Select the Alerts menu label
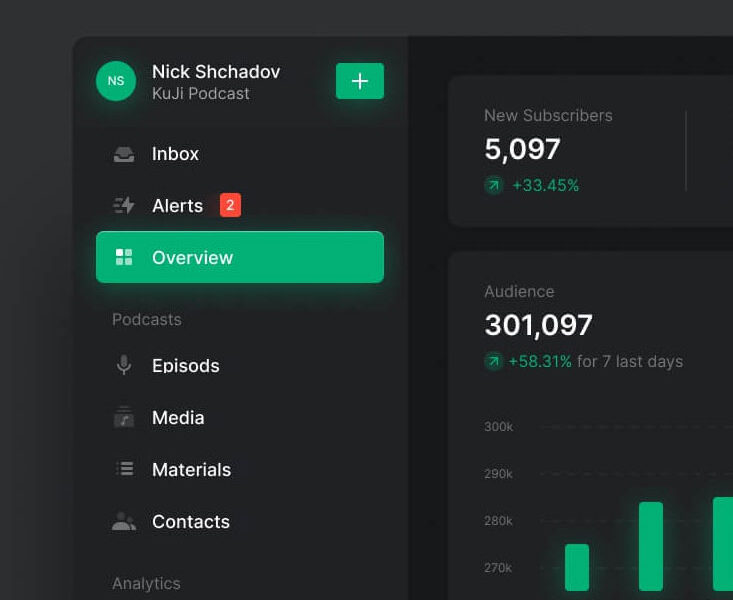Screen dimensions: 733x600 click(x=177, y=206)
